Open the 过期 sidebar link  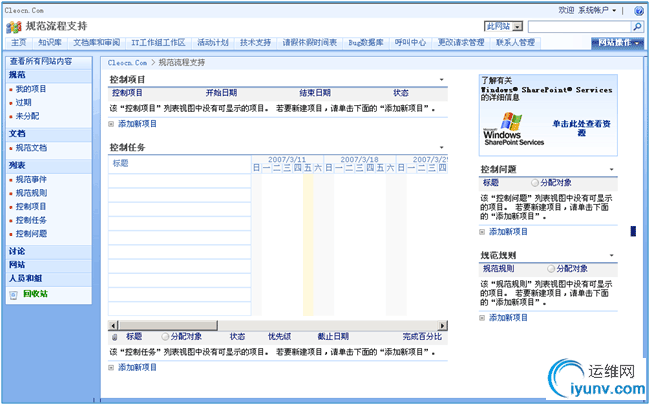23,103
